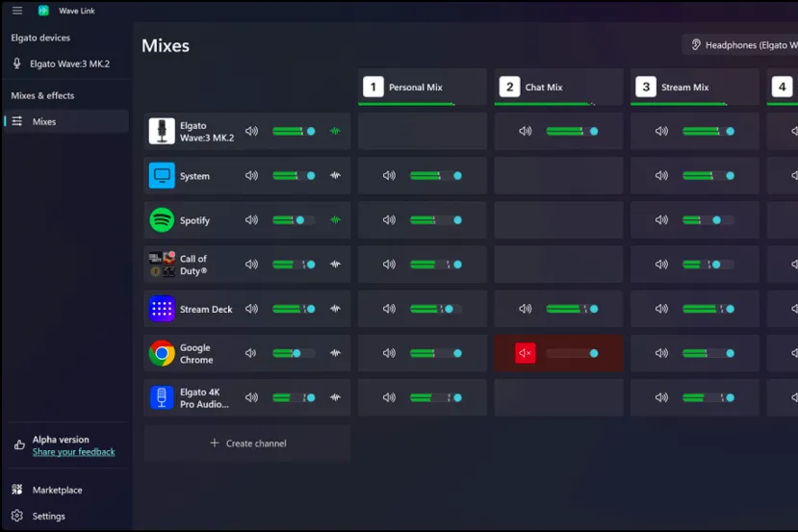798x532 pixels.
Task: Open effects waveform icon for Call of Duty
Action: coord(335,264)
